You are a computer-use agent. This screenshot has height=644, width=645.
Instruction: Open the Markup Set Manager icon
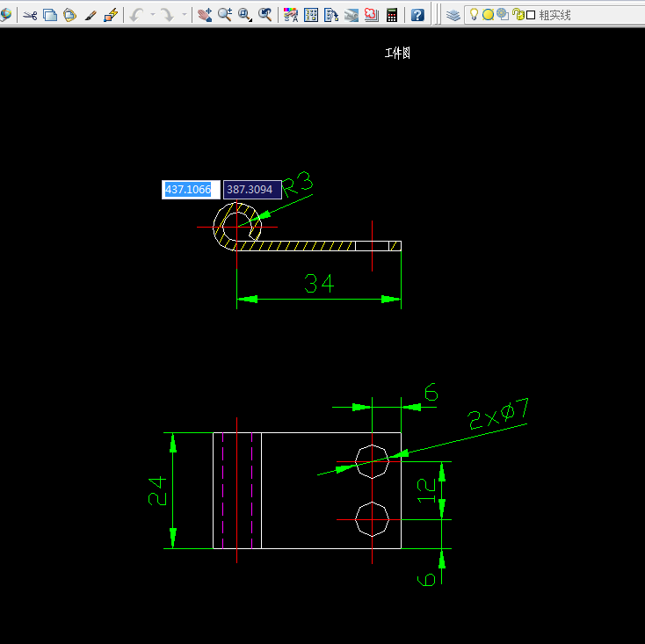click(372, 16)
